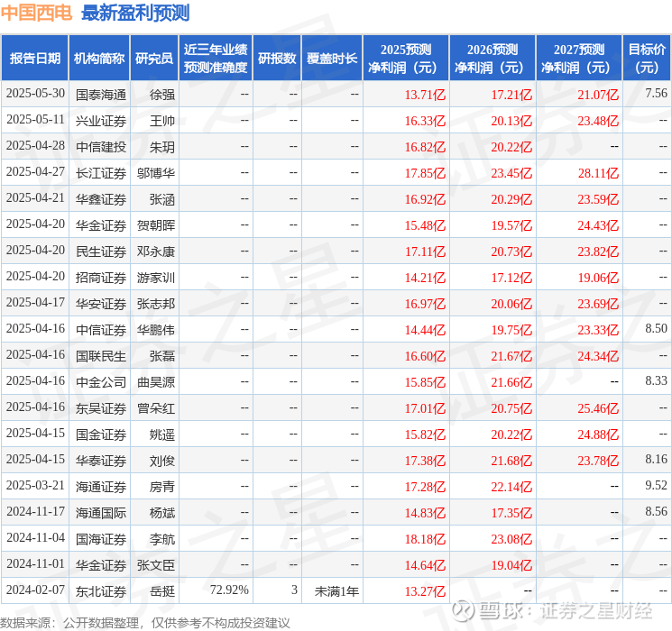
Task: Click the 中信证券 institution cell
Action: 101,330
